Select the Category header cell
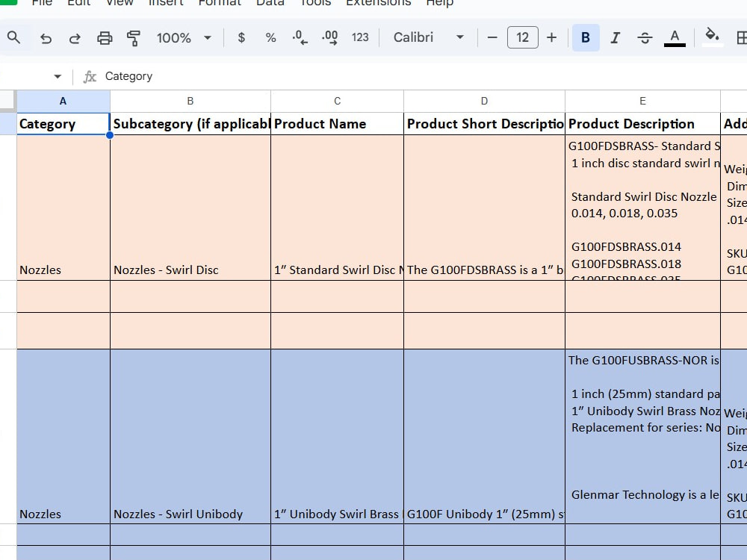Screen dimensions: 747x560 click(x=63, y=124)
